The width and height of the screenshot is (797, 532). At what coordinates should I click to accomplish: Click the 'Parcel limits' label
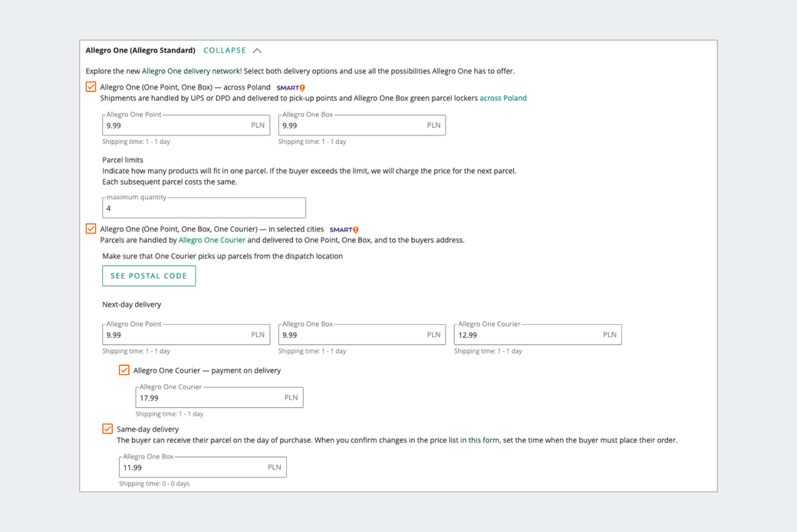tap(123, 160)
